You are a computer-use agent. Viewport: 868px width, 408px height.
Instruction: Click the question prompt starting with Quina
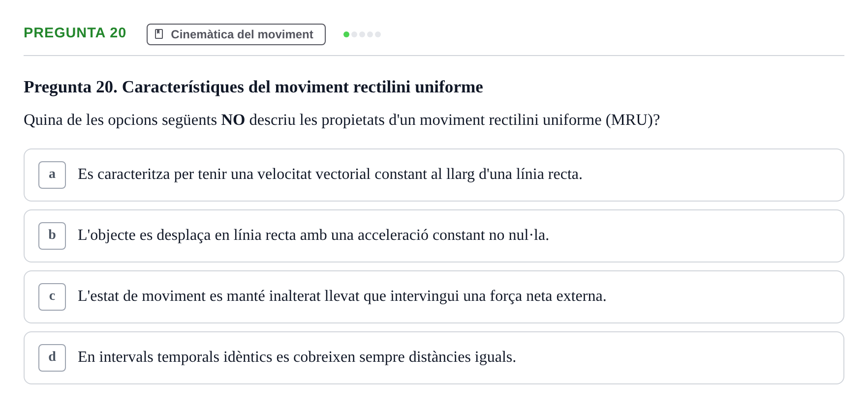[x=342, y=120]
